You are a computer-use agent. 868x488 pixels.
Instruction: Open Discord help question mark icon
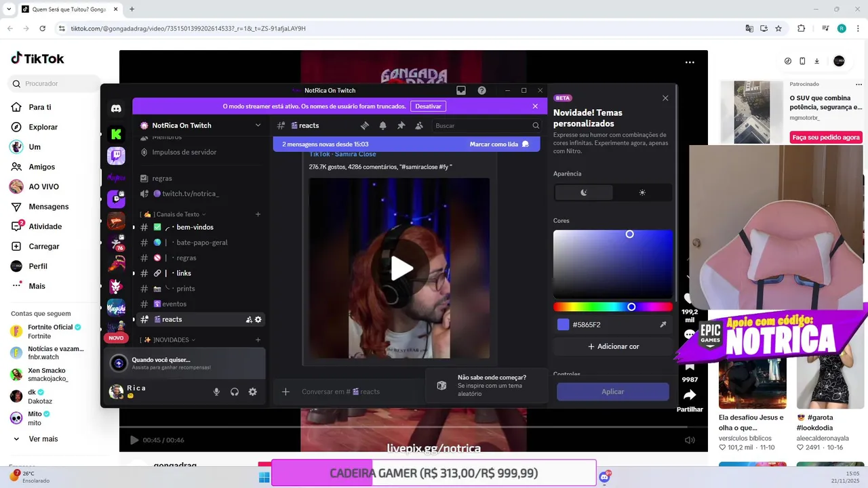(481, 90)
